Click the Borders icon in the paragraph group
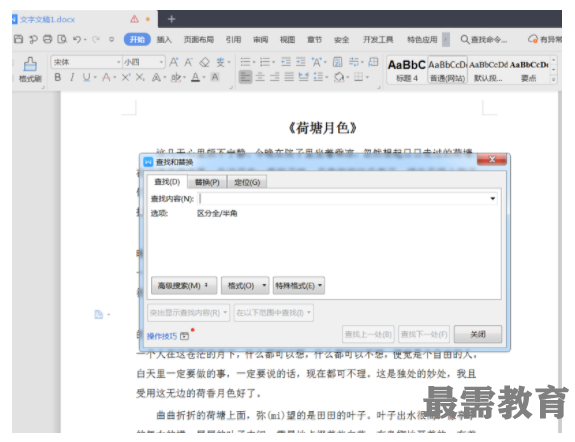This screenshot has width=575, height=442. tap(359, 77)
